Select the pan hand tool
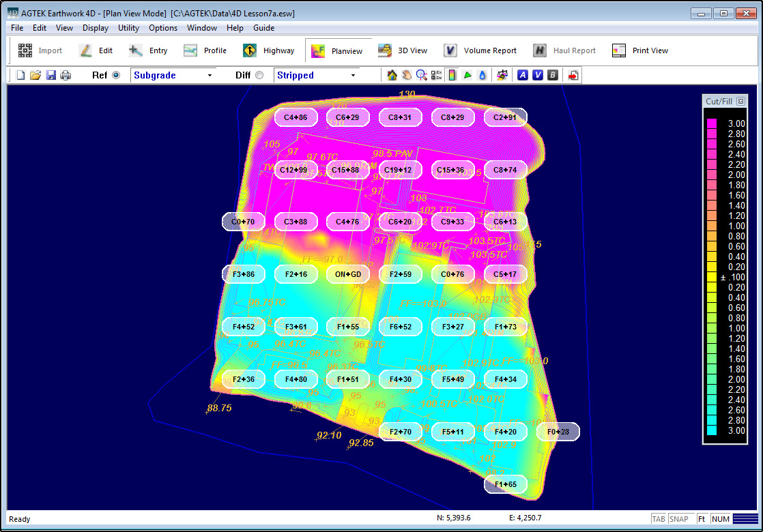Screen dimensions: 763x532 [x=407, y=75]
